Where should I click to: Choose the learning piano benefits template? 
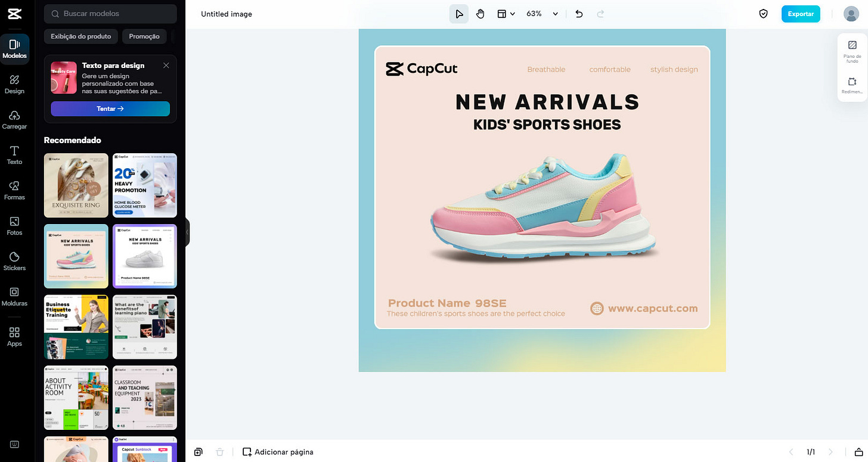(145, 327)
